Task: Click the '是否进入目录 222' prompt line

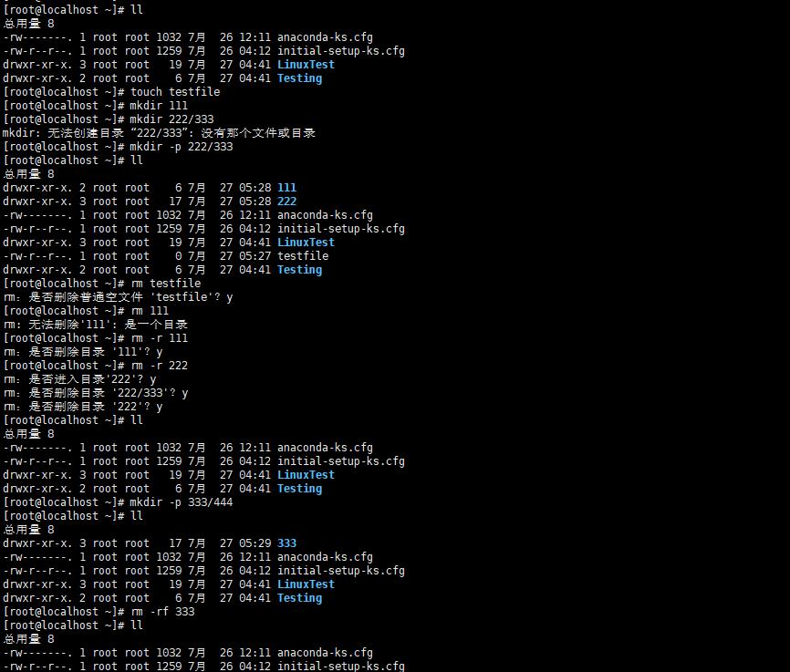Action: [80, 379]
